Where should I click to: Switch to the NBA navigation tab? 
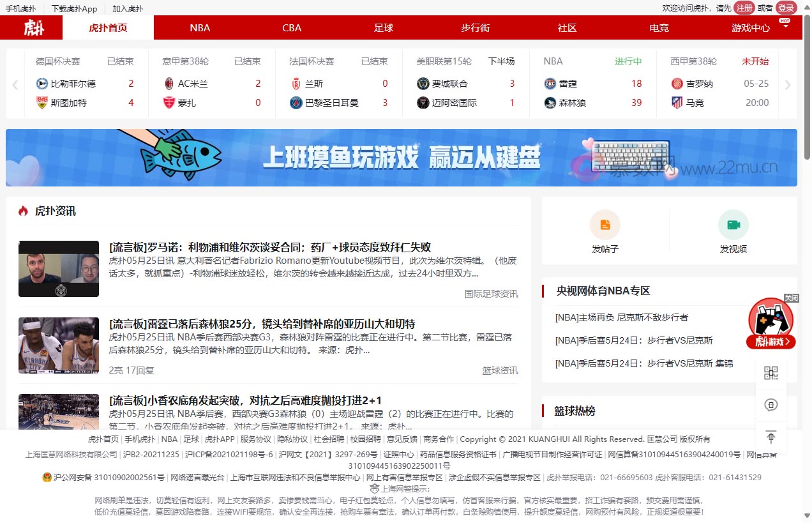tap(200, 28)
